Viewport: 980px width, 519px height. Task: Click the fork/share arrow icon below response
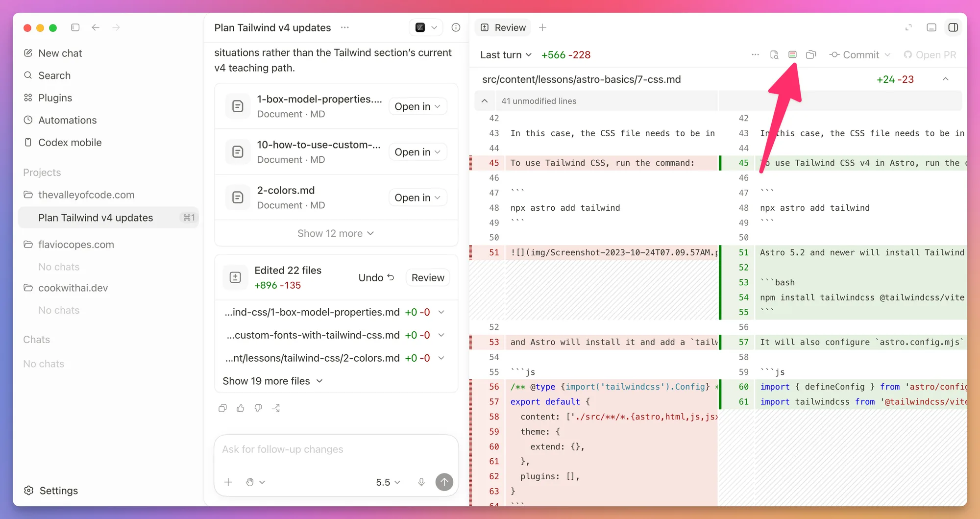276,408
